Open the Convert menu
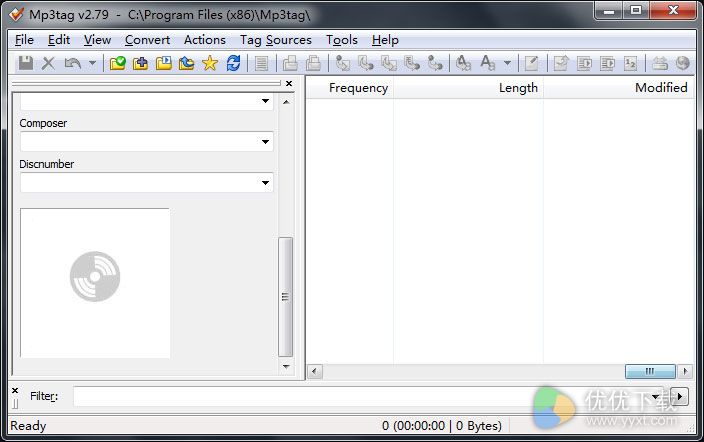Screen dimensions: 704x442 click(x=147, y=40)
